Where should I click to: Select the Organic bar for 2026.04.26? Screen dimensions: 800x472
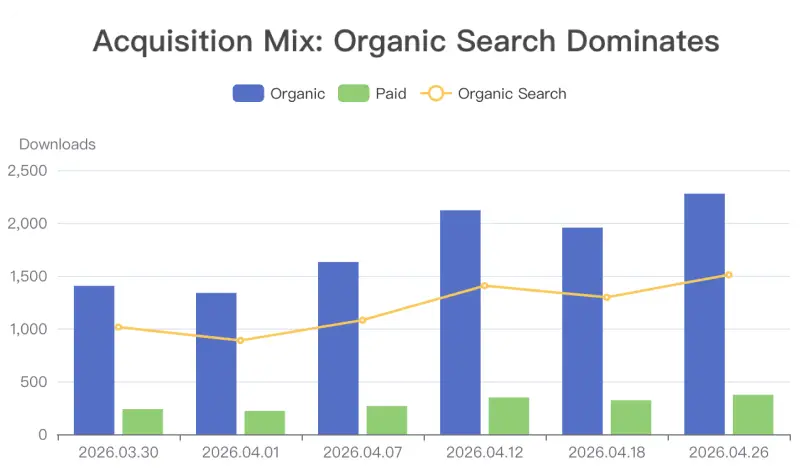[705, 314]
